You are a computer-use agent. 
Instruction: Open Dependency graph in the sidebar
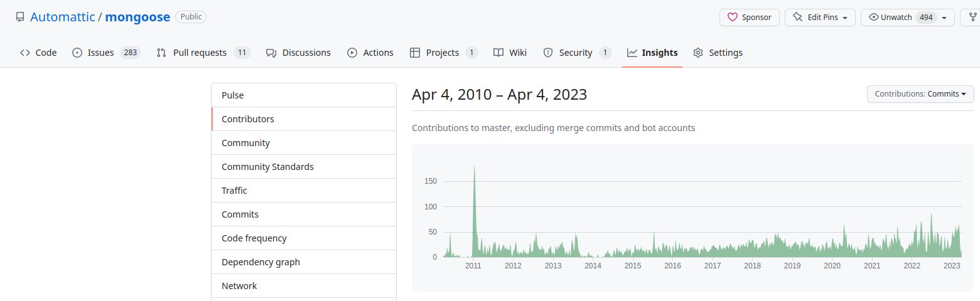(304, 262)
